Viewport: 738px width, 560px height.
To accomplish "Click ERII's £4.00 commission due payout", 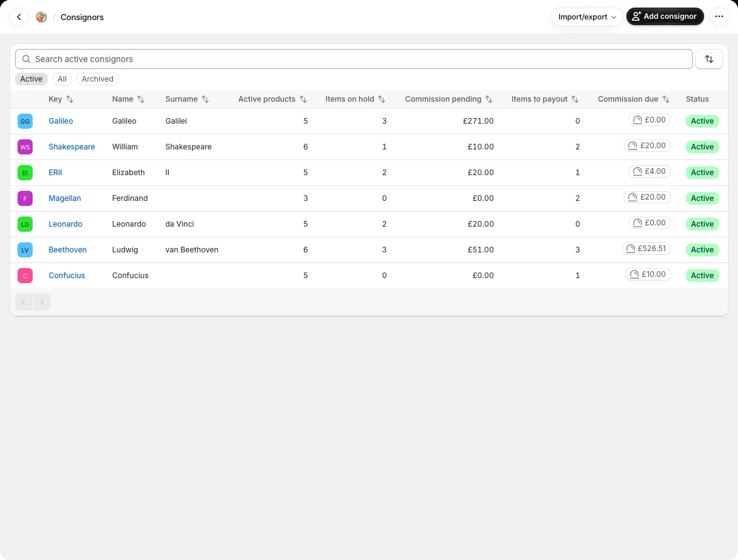I will click(x=650, y=171).
